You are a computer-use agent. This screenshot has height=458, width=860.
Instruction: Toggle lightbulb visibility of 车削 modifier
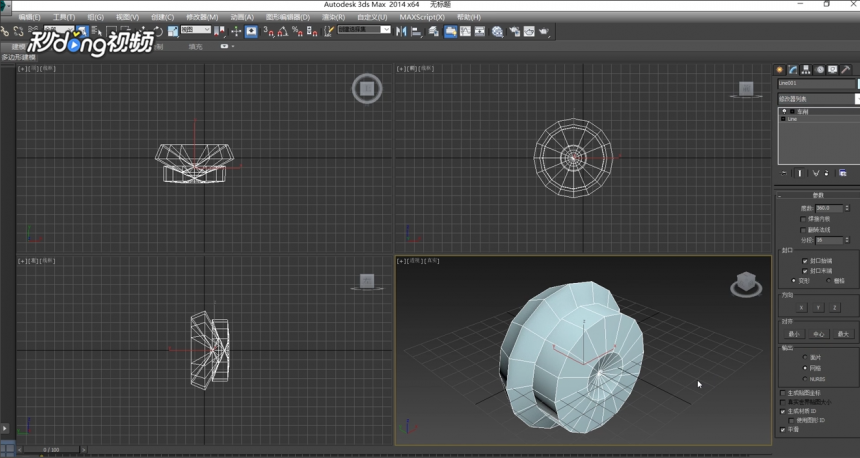pyautogui.click(x=784, y=111)
